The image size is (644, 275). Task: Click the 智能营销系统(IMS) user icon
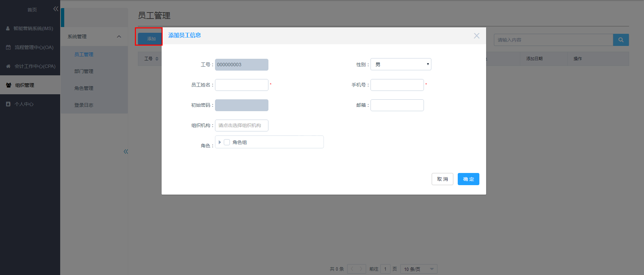(8, 28)
